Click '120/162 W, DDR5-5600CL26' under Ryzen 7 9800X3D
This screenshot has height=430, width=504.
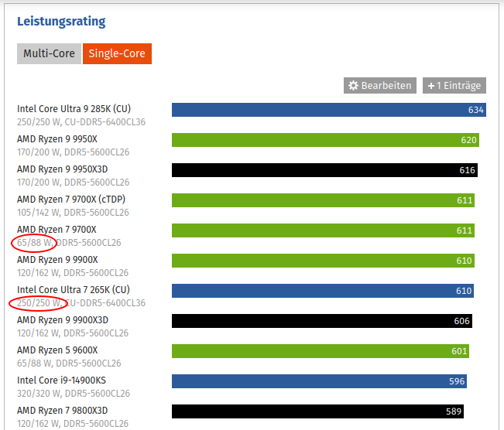tap(73, 424)
